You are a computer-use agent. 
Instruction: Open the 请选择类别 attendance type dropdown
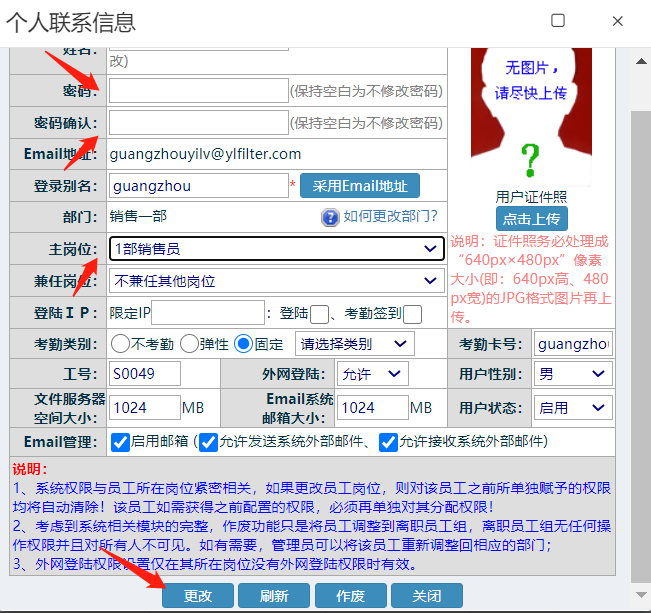(x=355, y=344)
